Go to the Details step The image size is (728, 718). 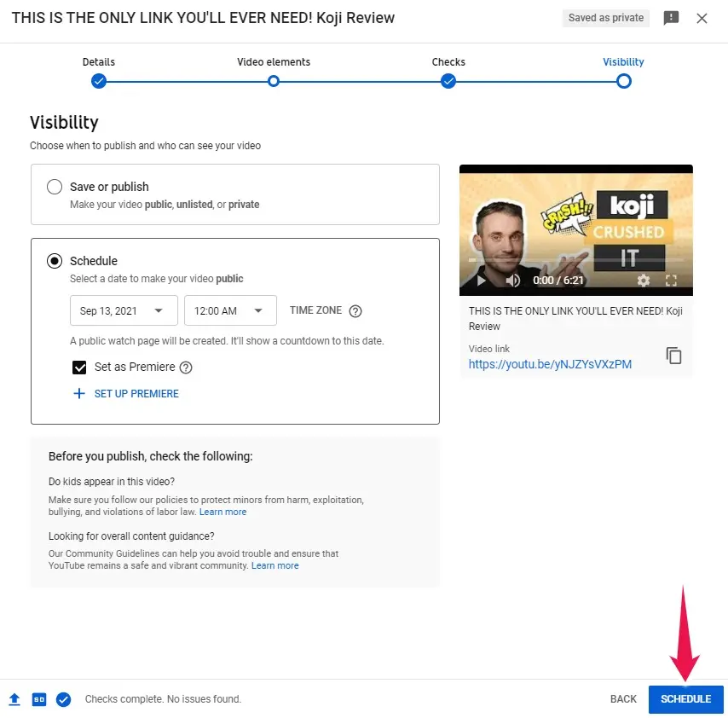99,81
